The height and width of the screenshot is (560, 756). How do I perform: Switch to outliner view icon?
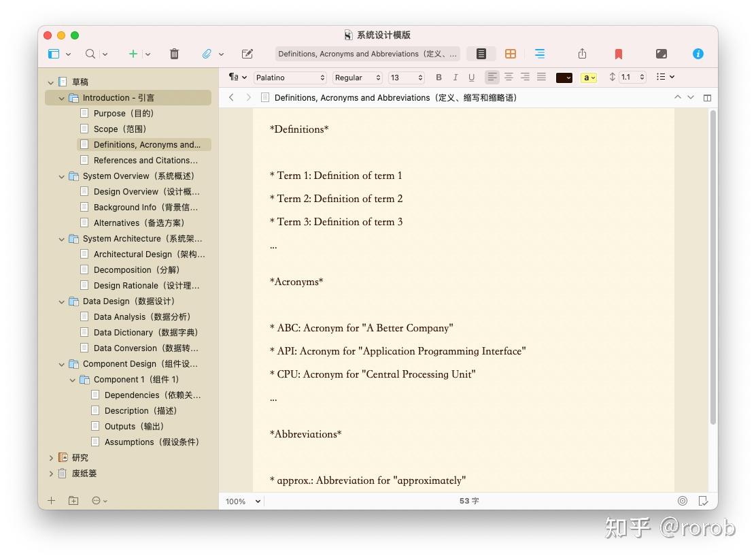[540, 54]
